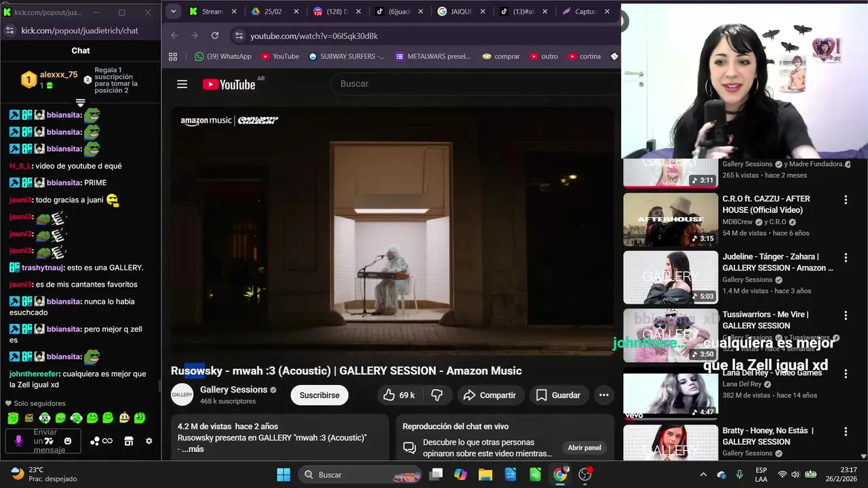Dislike the Rusowsky video
868x488 pixels.
click(437, 395)
